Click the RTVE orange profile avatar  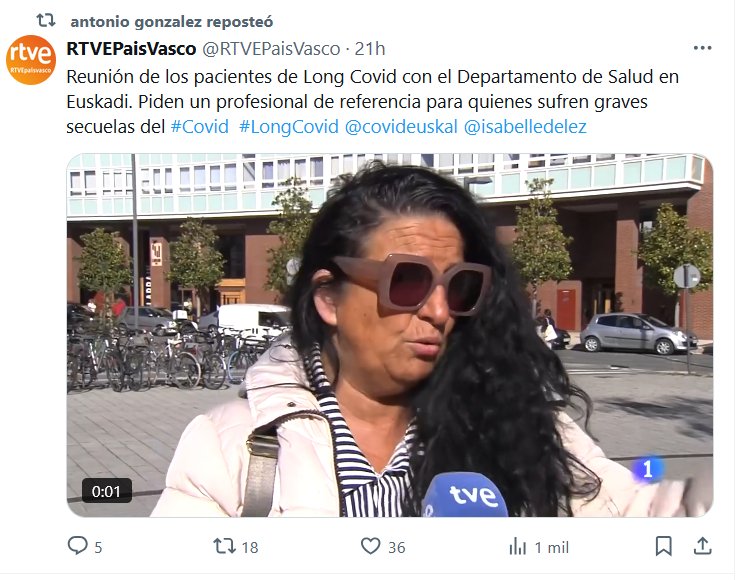pos(31,60)
